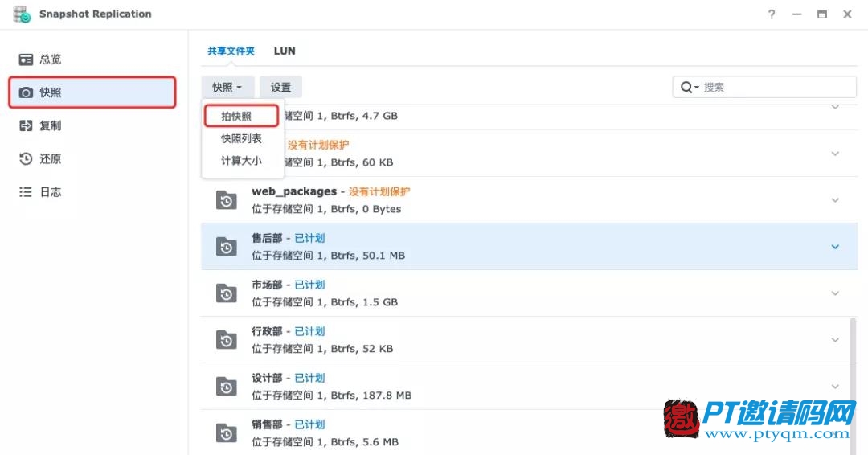868x455 pixels.
Task: Open the 还原 recovery section icon
Action: click(26, 159)
